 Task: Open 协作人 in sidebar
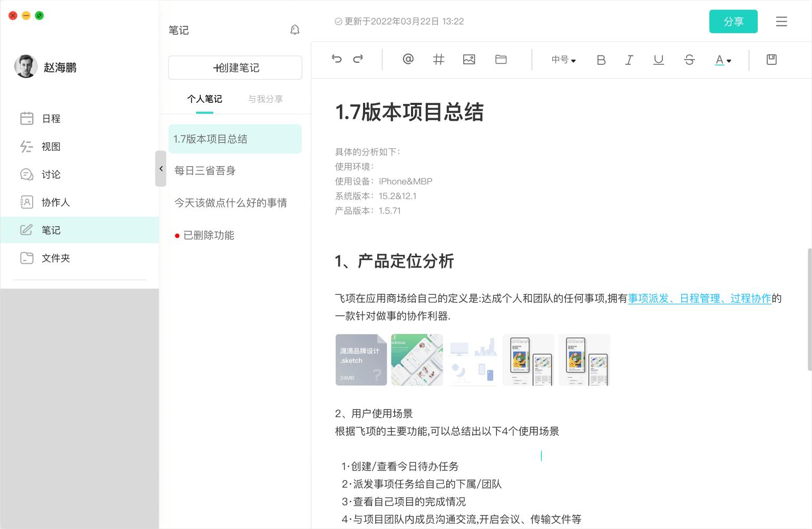(80, 203)
